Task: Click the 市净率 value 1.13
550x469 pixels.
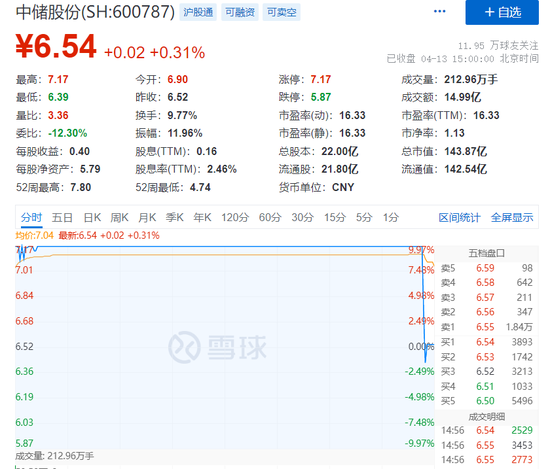Action: (x=454, y=133)
